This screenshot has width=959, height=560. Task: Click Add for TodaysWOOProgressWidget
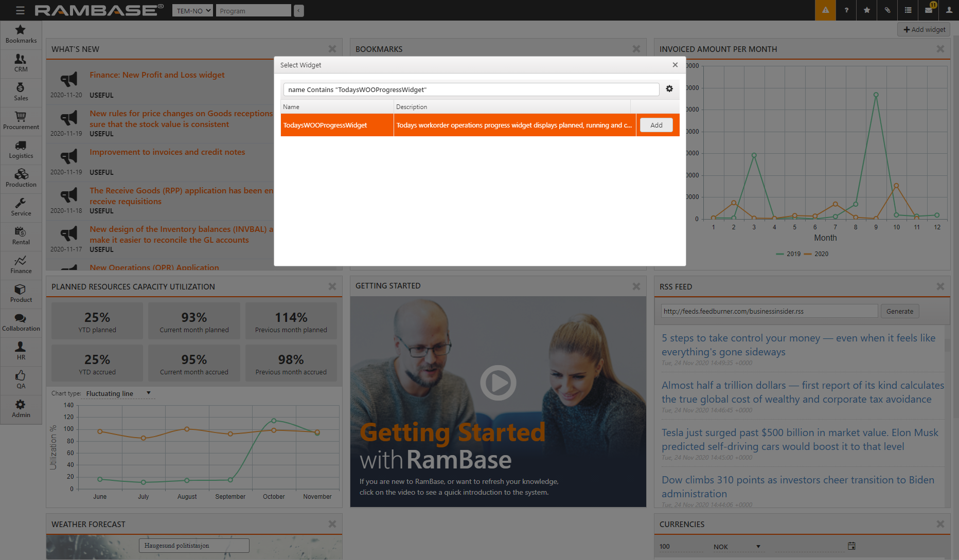(x=656, y=125)
